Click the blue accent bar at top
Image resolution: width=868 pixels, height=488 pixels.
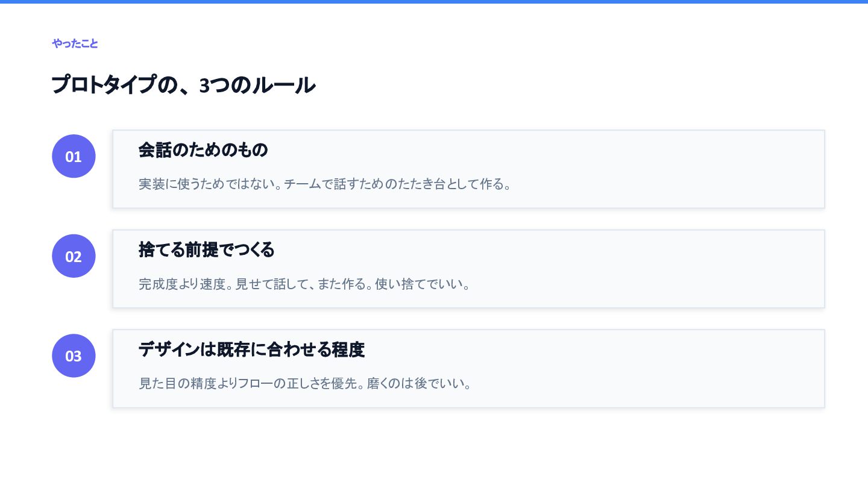tap(434, 2)
